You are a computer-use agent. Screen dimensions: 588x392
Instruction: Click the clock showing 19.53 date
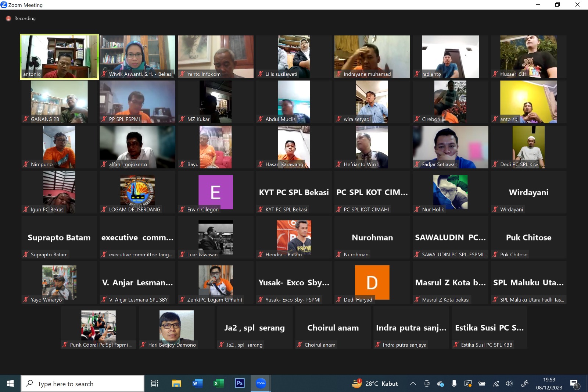(x=549, y=384)
